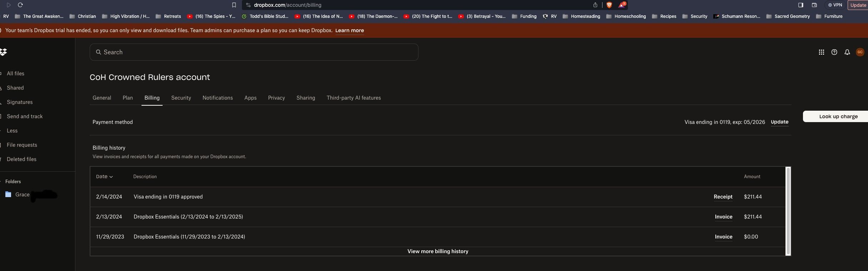The height and width of the screenshot is (271, 868).
Task: Open the Christian bookmark folder
Action: click(83, 16)
